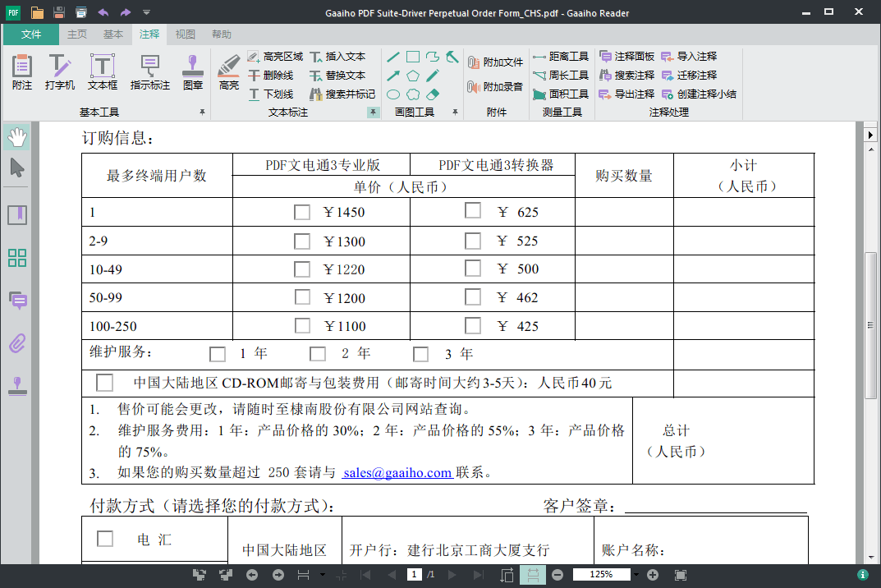Open the quick access toolbar dropdown arrow

148,12
